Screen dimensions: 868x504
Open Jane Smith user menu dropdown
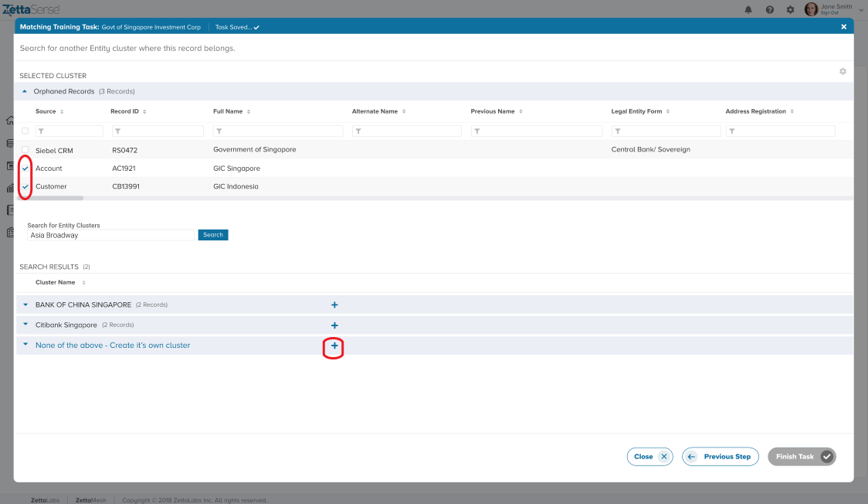point(861,9)
